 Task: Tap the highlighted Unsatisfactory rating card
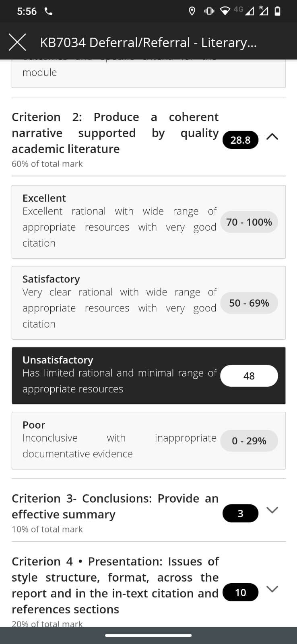pos(148,376)
